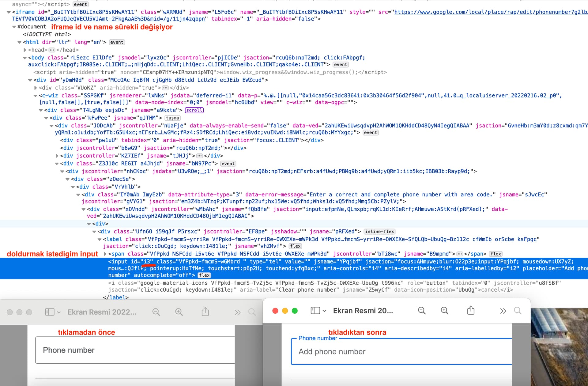
Task: Open sidebar view menu in background preview window
Action: (x=50, y=312)
